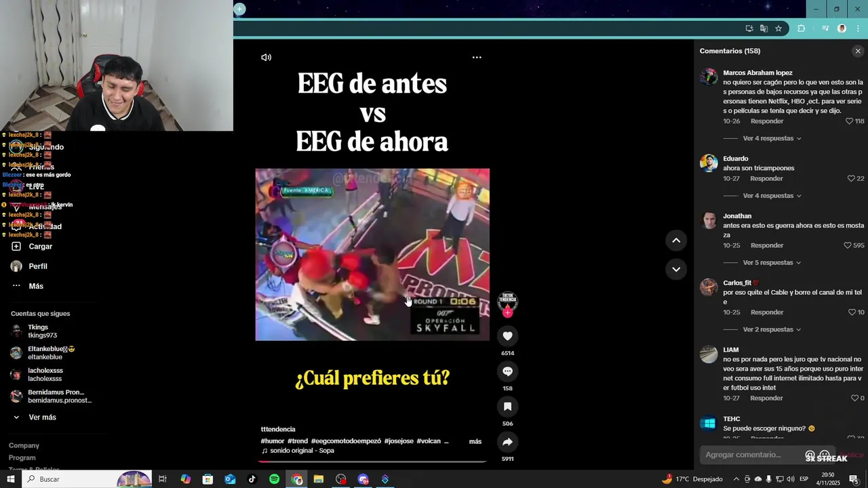
Task: Expand the video description with 'más'
Action: [475, 441]
